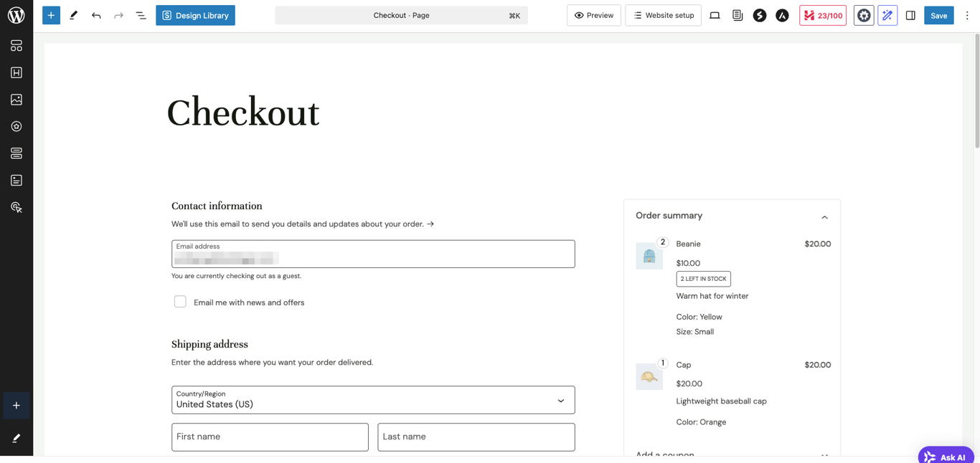Screen dimensions: 980x463
Task: Expand the Add a coupon section
Action: click(x=824, y=454)
